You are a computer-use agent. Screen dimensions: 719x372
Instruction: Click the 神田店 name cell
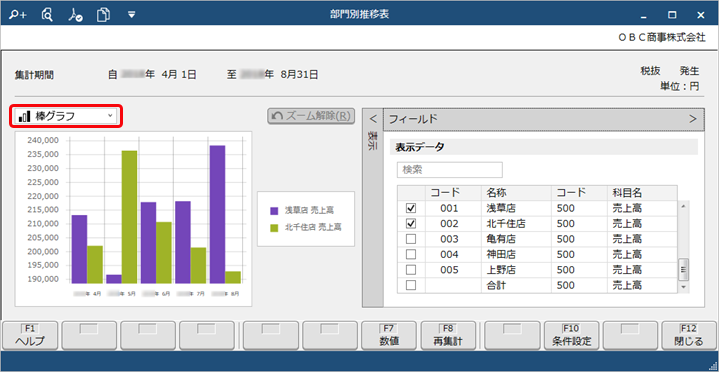point(516,255)
